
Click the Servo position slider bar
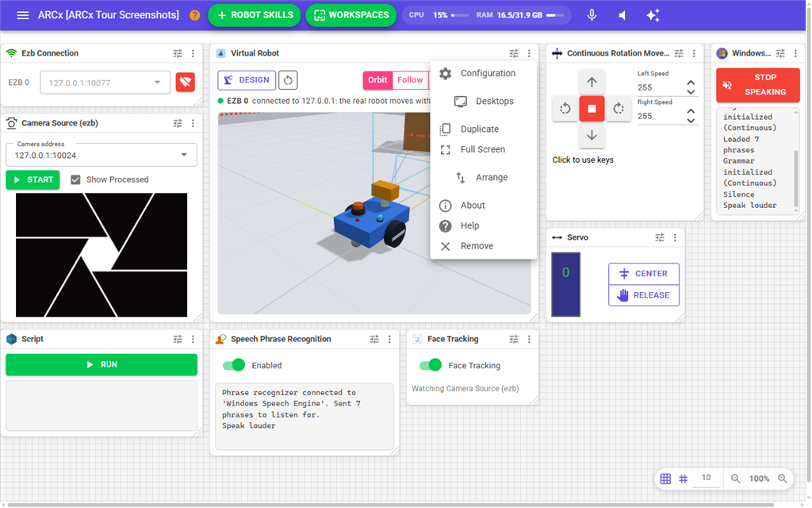(x=565, y=284)
